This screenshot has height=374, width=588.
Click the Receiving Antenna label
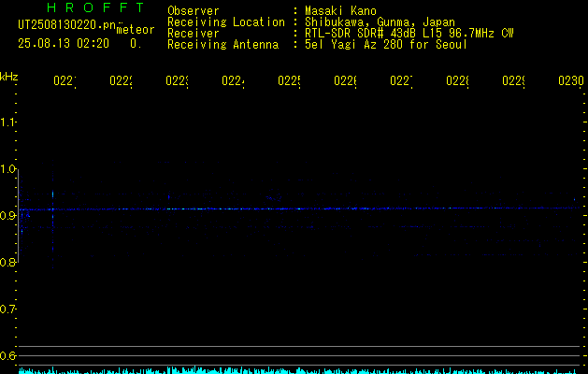point(222,45)
